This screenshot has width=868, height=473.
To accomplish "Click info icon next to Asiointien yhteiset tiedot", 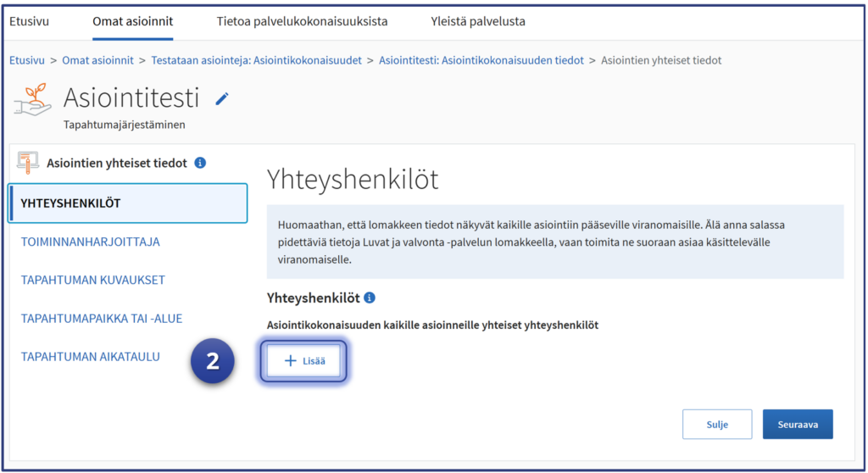I will click(200, 163).
